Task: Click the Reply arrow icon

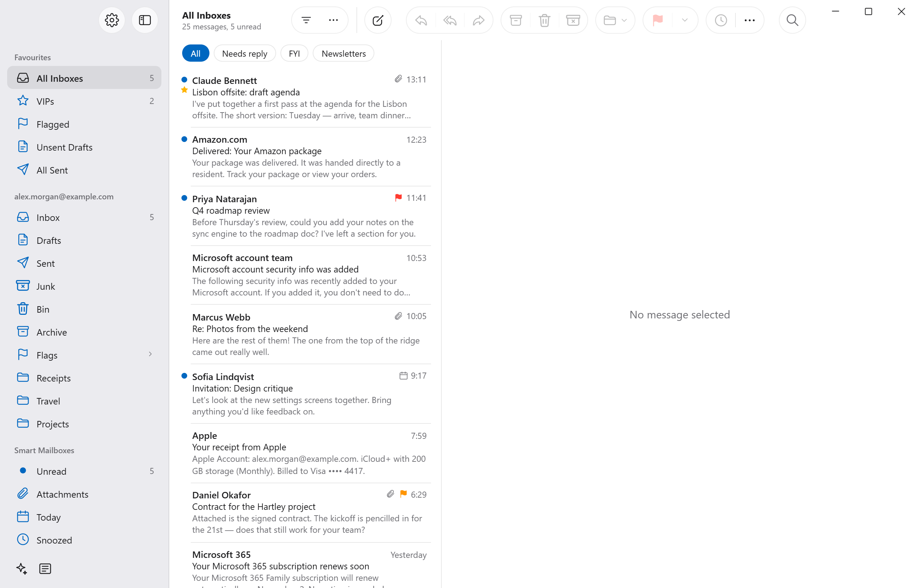Action: click(x=421, y=20)
